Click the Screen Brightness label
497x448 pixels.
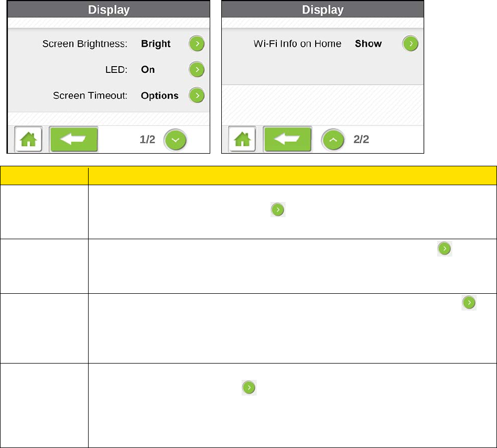point(85,44)
